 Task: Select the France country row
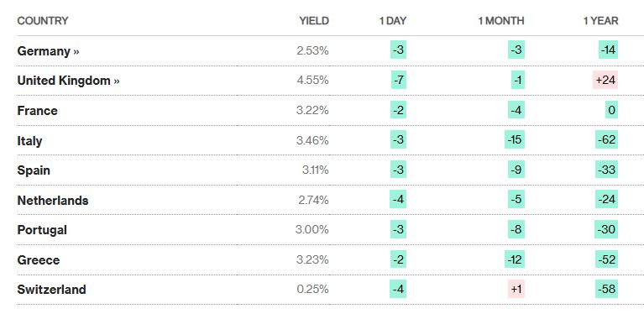[x=330, y=111]
